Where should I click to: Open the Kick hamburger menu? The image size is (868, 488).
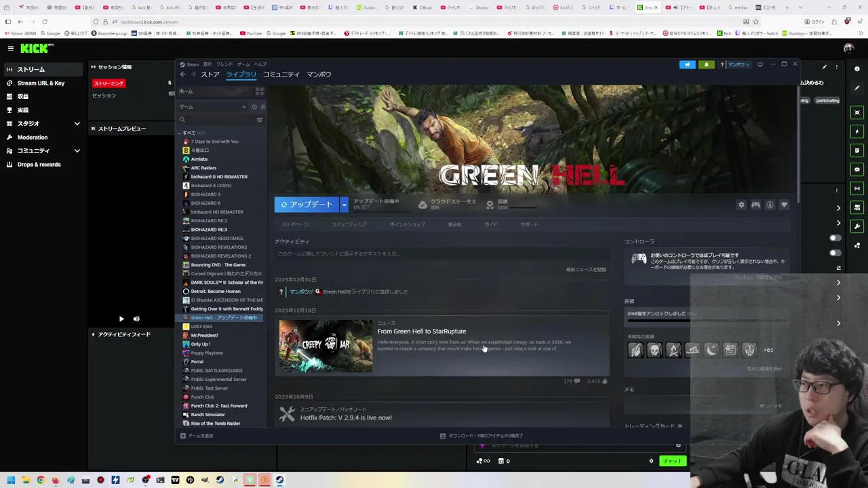[x=11, y=48]
